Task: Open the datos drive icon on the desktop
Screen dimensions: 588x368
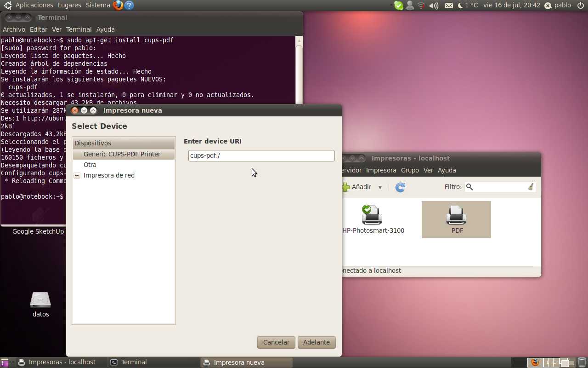Action: (x=40, y=301)
